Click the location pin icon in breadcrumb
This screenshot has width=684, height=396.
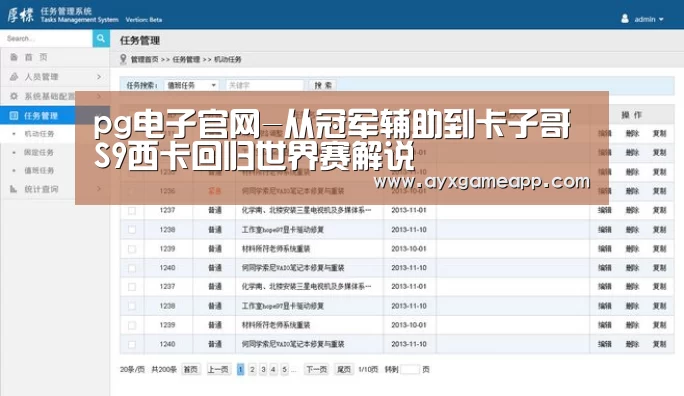coord(123,59)
